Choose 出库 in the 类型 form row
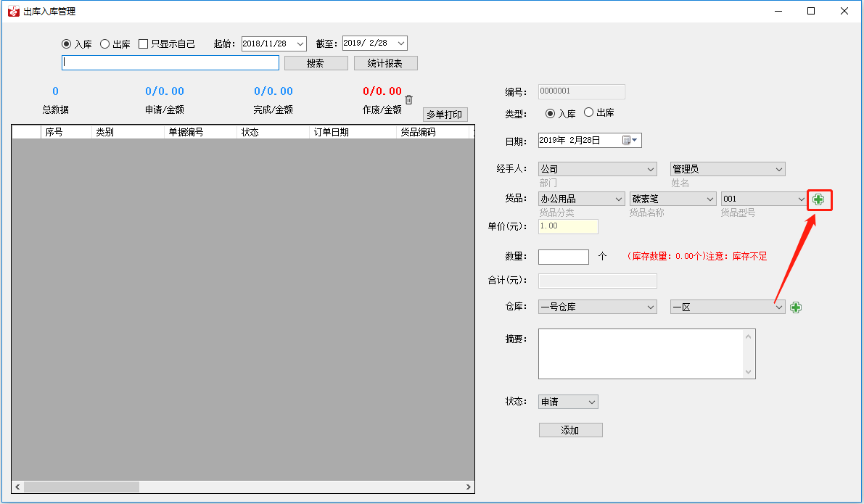Image resolution: width=864 pixels, height=504 pixels. pos(588,113)
